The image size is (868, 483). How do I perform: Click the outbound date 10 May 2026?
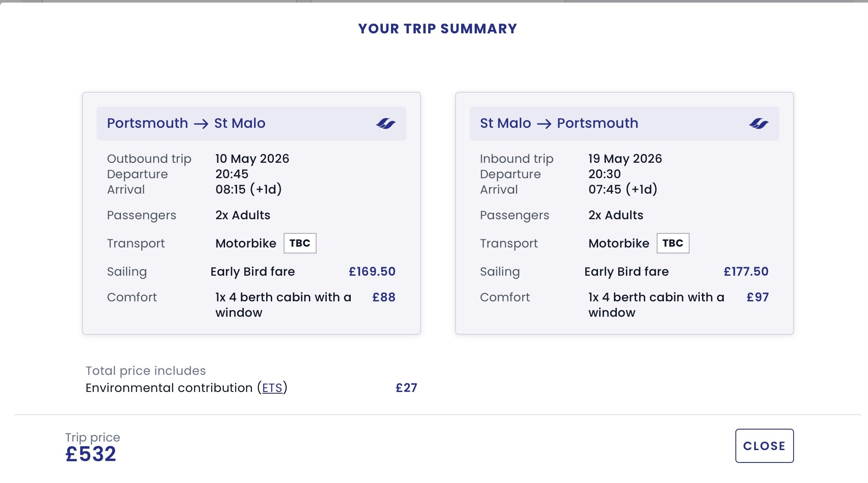(252, 159)
